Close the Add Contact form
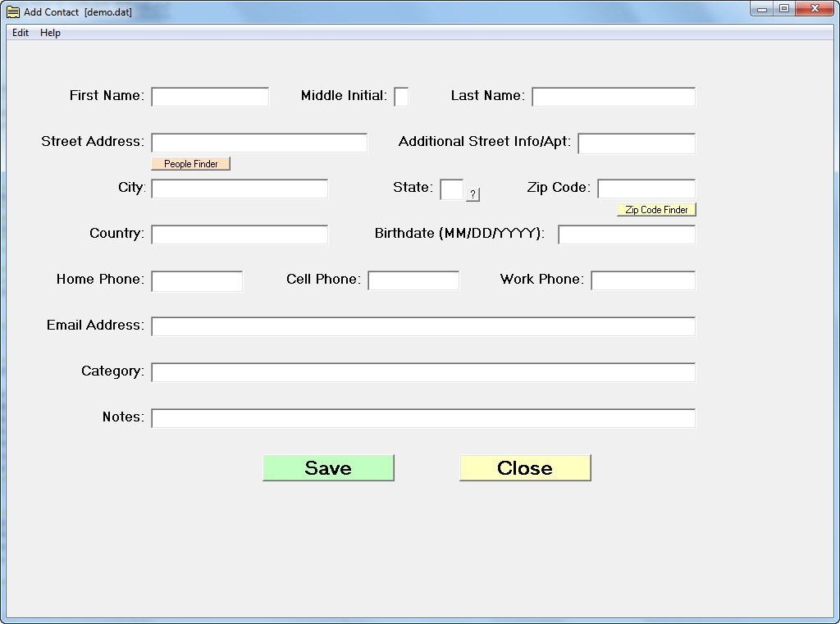The height and width of the screenshot is (624, 840). click(x=525, y=467)
